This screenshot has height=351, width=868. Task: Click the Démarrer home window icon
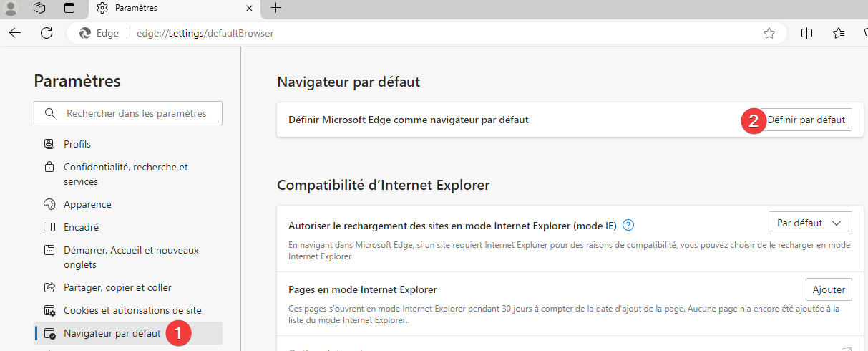point(49,250)
